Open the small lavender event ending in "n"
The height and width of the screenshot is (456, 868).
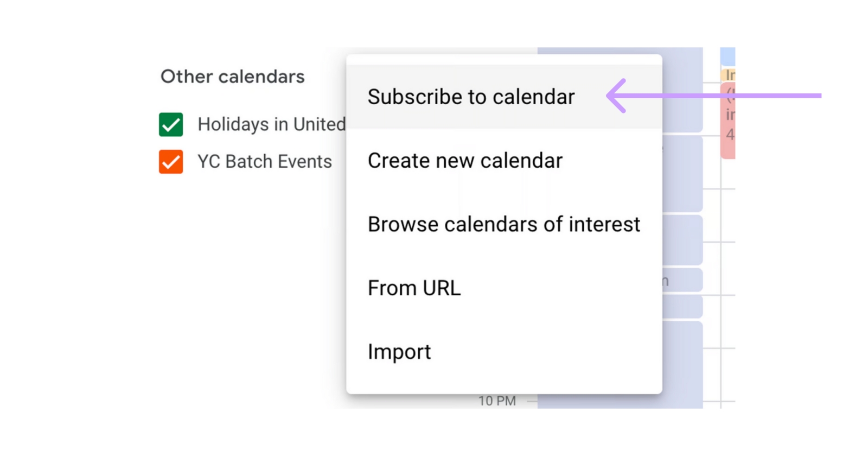point(682,280)
